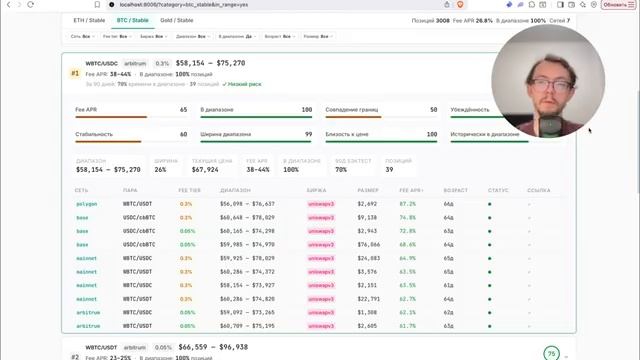Click the circular webcam video overlay
The height and width of the screenshot is (360, 640).
548,81
